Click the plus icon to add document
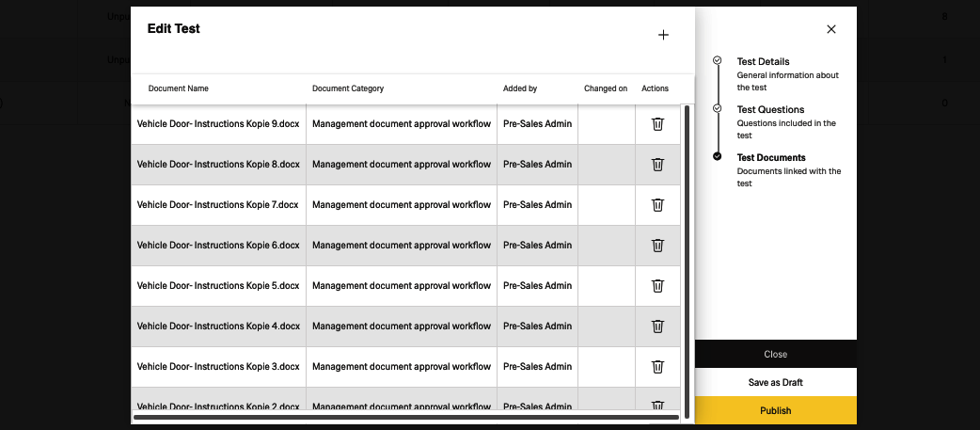Image resolution: width=980 pixels, height=430 pixels. point(663,35)
